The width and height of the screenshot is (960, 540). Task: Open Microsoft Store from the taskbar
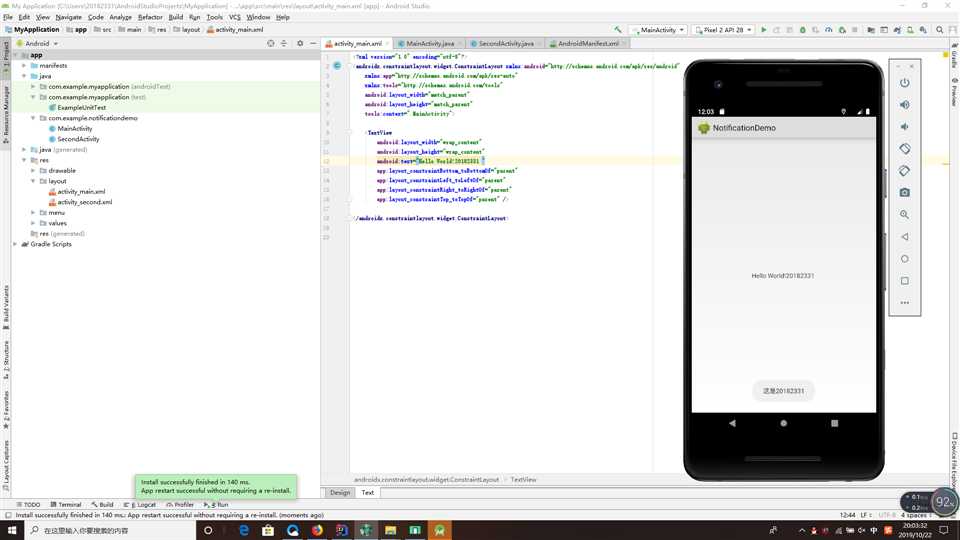coord(268,530)
